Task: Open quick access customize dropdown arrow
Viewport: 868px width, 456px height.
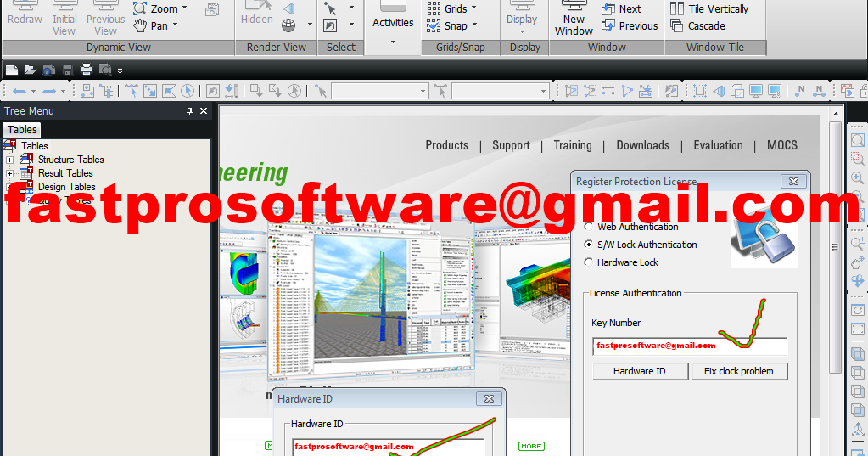Action: tap(120, 71)
